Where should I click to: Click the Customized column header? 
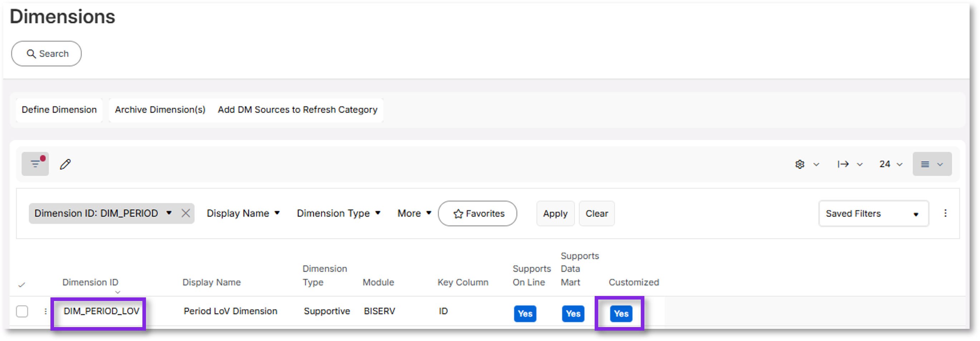pyautogui.click(x=633, y=282)
